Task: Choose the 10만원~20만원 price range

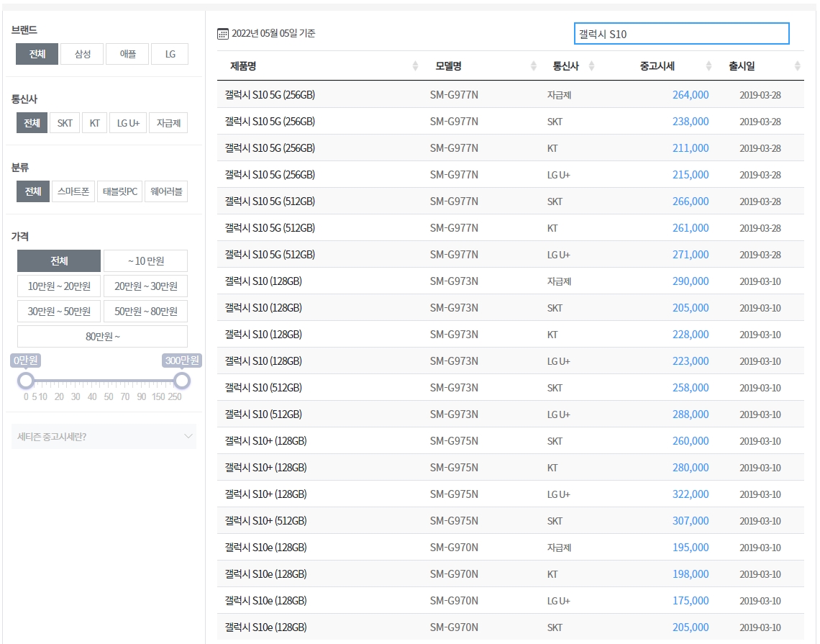Action: click(59, 286)
